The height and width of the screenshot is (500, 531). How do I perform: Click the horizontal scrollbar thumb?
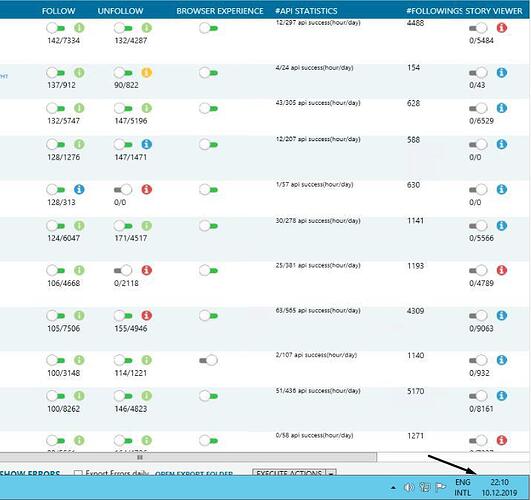tap(188, 457)
